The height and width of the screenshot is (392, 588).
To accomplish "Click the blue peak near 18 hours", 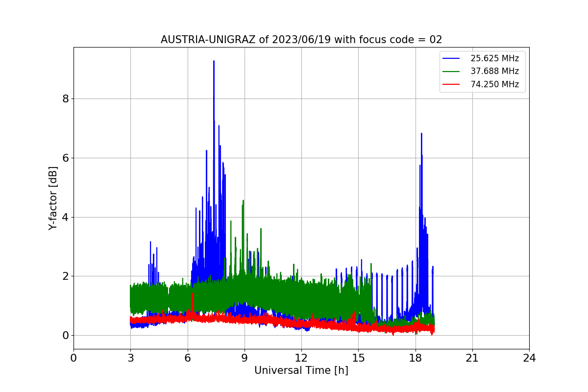I will (x=421, y=134).
